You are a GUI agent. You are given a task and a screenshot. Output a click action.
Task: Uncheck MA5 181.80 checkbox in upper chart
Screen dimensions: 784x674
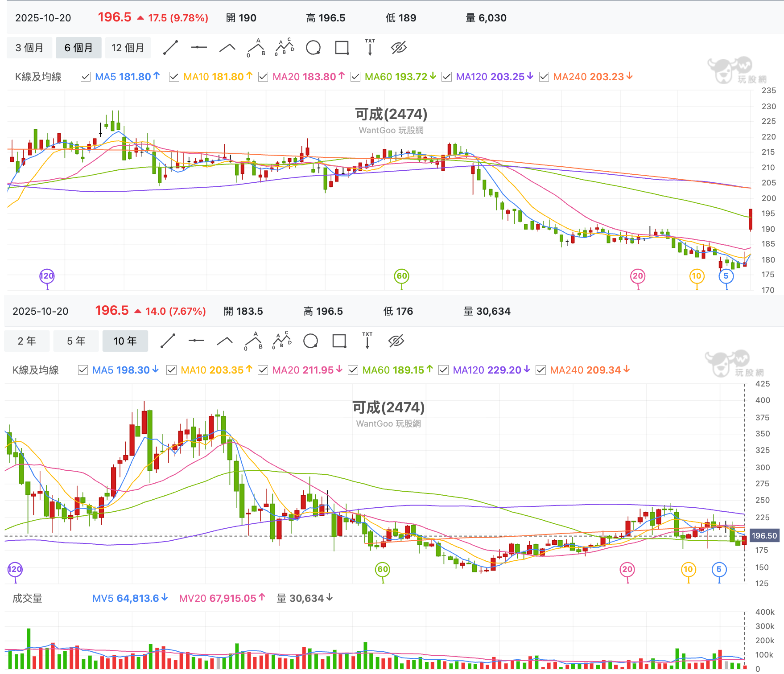pyautogui.click(x=85, y=77)
